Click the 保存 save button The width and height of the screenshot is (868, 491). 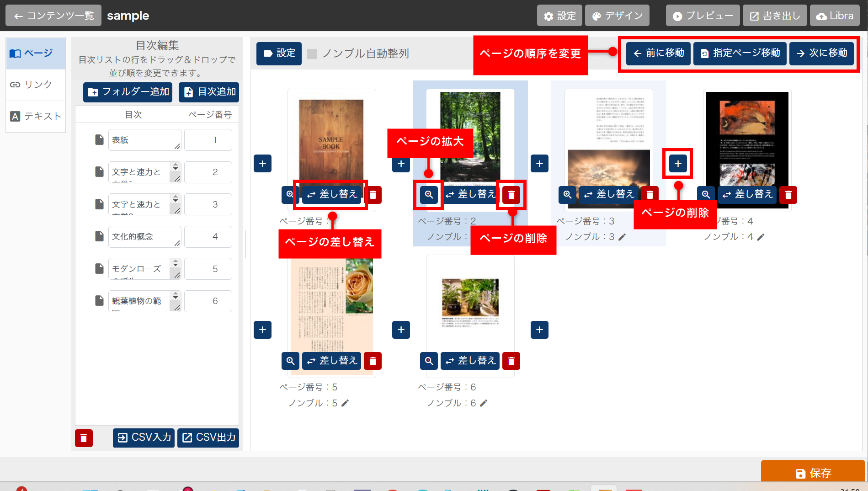click(813, 473)
